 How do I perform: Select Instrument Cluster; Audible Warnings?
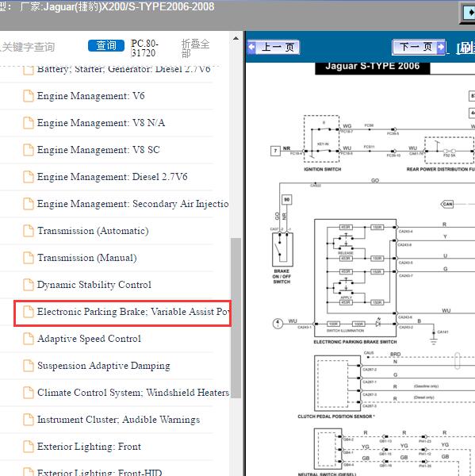(118, 420)
